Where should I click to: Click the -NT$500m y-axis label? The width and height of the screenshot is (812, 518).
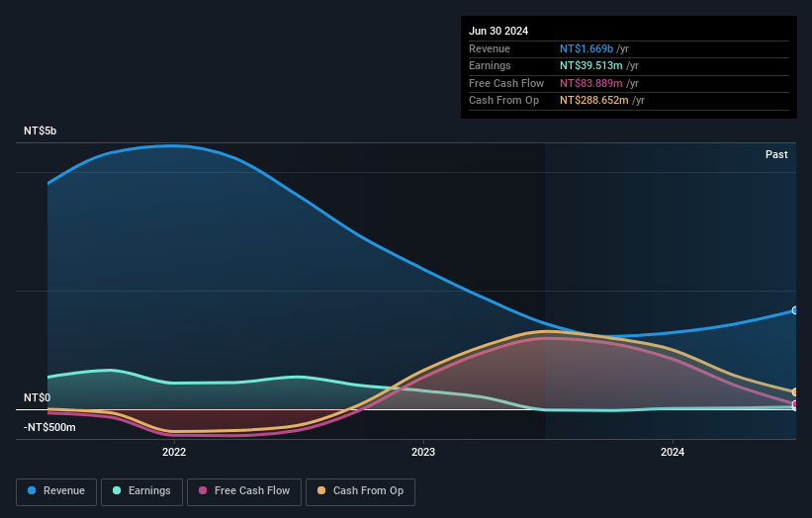point(49,427)
